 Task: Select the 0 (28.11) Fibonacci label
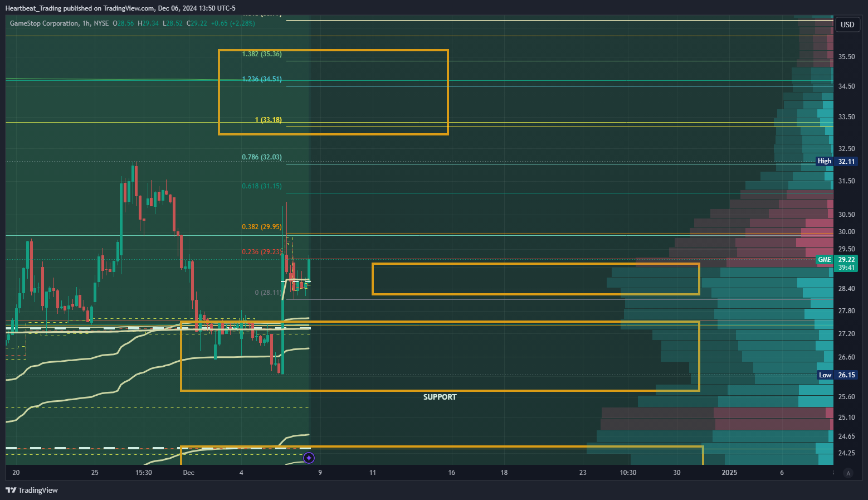(x=269, y=293)
